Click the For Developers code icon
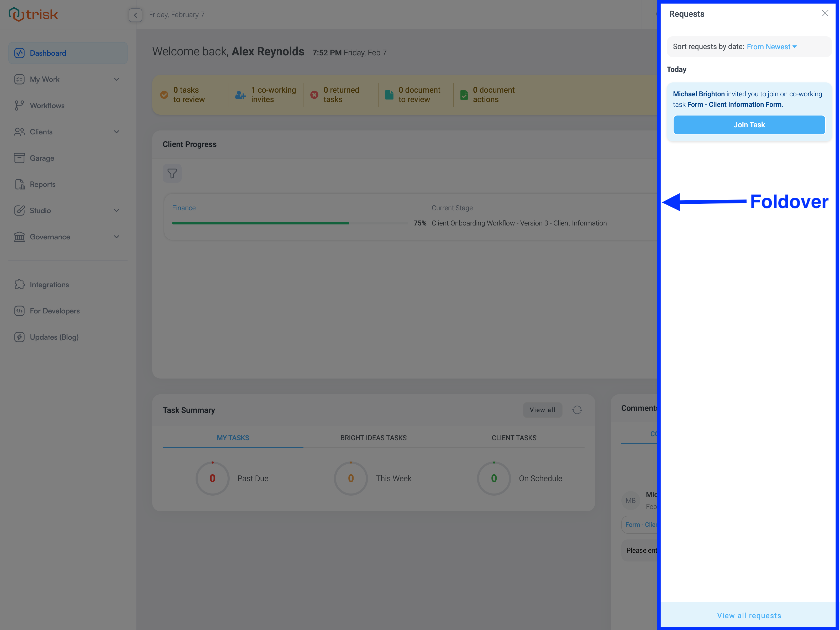 tap(19, 311)
